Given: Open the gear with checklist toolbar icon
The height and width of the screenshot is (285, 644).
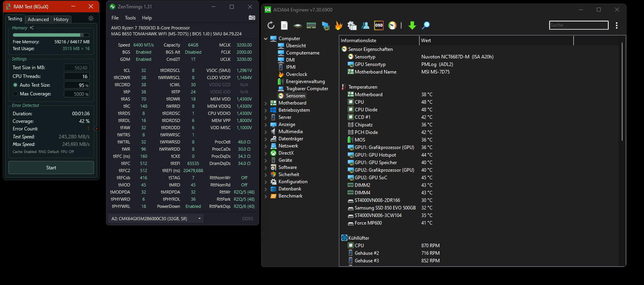Looking at the screenshot, I should click(x=352, y=25).
